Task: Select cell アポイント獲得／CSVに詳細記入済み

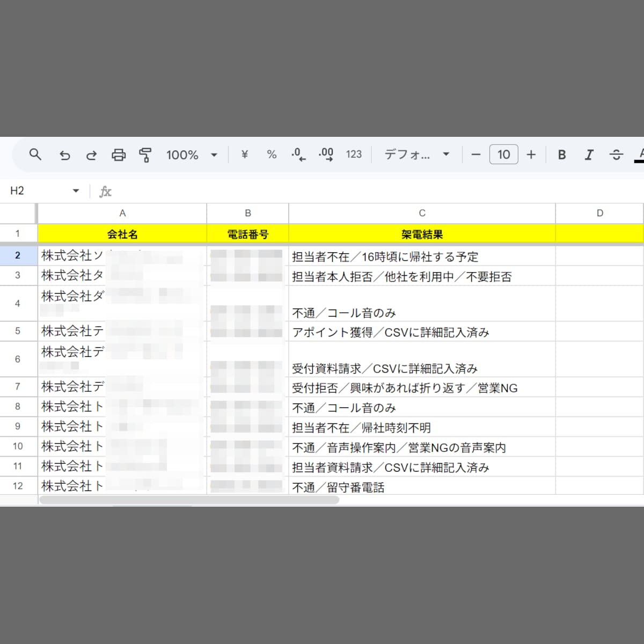Action: tap(422, 332)
